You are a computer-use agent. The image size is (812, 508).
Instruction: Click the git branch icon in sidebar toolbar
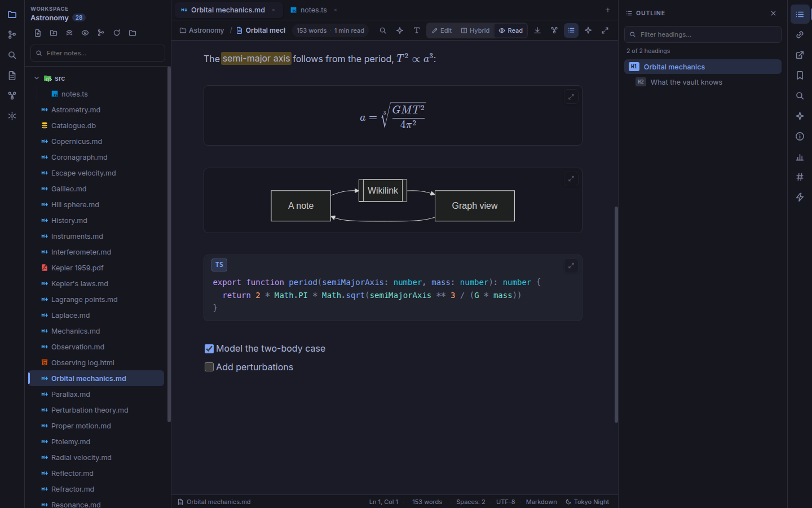(101, 33)
